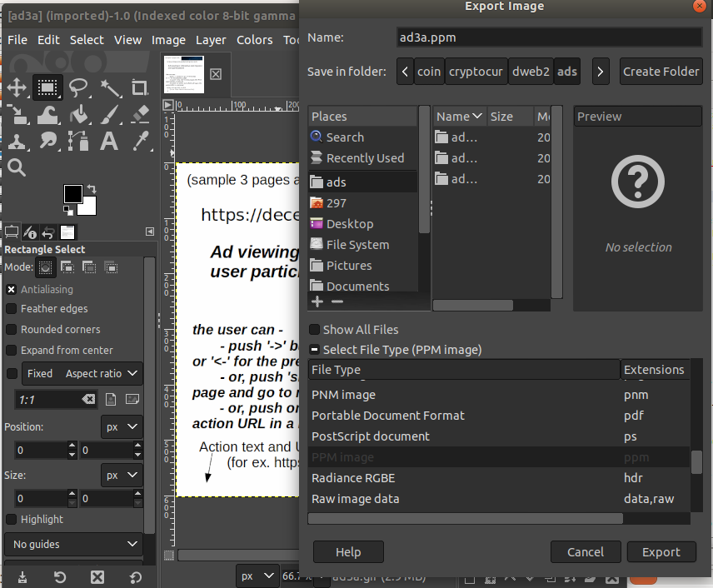Select the Zoom tool
This screenshot has width=713, height=588.
(17, 167)
